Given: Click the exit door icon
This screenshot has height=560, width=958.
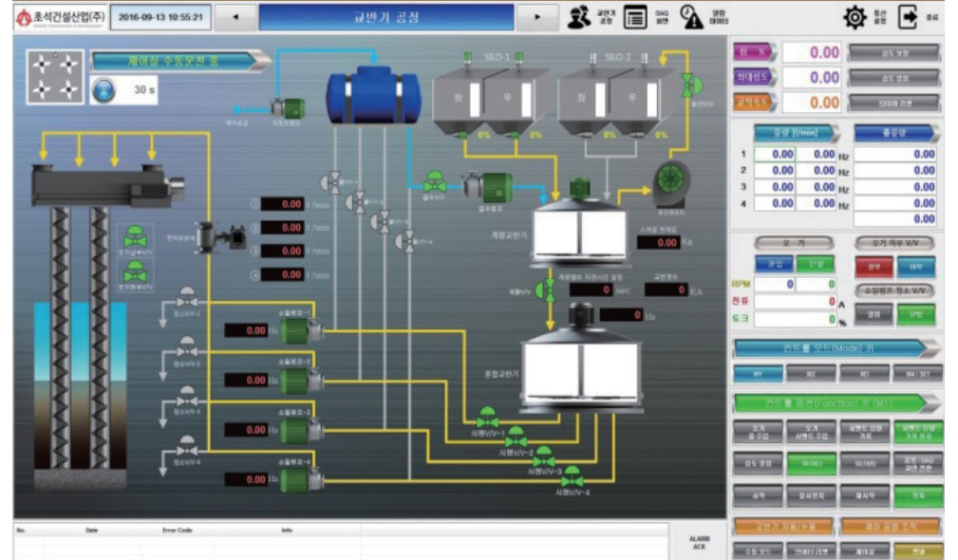Looking at the screenshot, I should click(909, 17).
